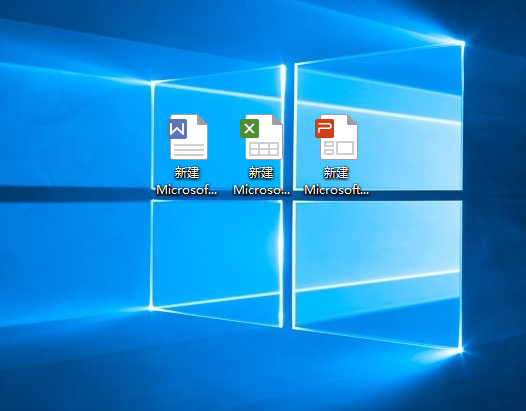The height and width of the screenshot is (411, 526).
Task: Click the folded corner of the Excel icon
Action: click(x=277, y=119)
